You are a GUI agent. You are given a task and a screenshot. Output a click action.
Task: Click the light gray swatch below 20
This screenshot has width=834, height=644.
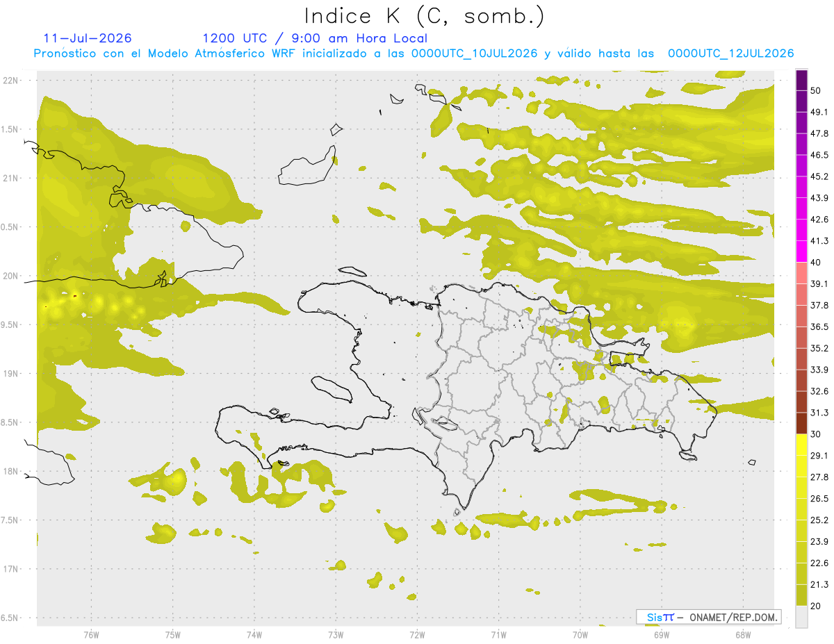tap(801, 617)
